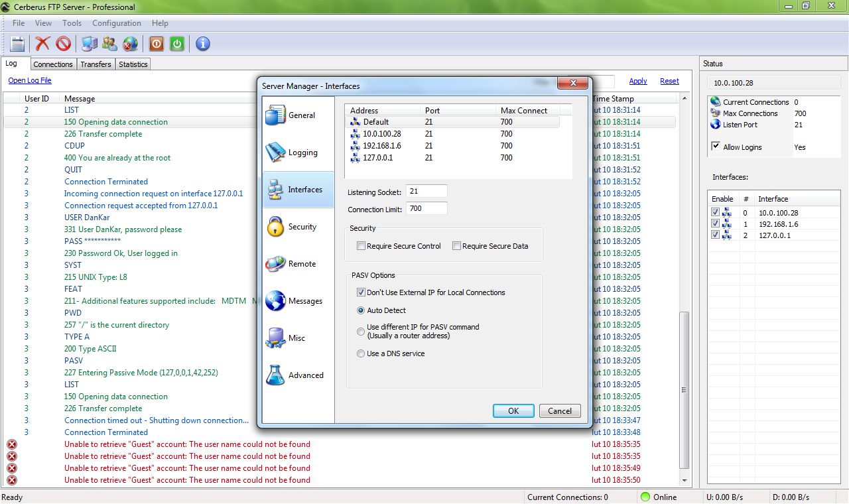
Task: Click the globe with shield toolbar icon
Action: pyautogui.click(x=131, y=44)
